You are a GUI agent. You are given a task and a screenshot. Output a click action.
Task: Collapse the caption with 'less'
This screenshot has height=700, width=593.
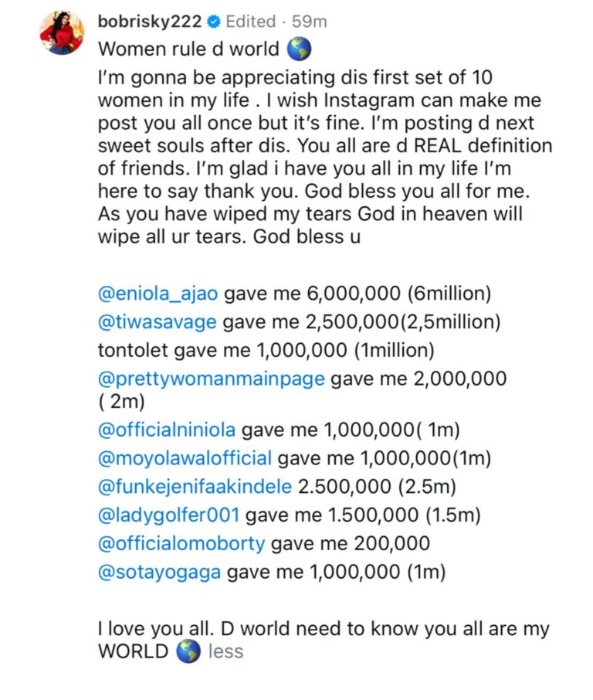(225, 651)
